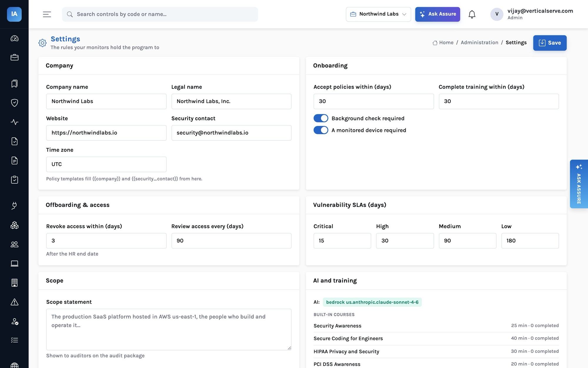The image size is (588, 368).
Task: Click the Ask Assure header button
Action: [437, 14]
